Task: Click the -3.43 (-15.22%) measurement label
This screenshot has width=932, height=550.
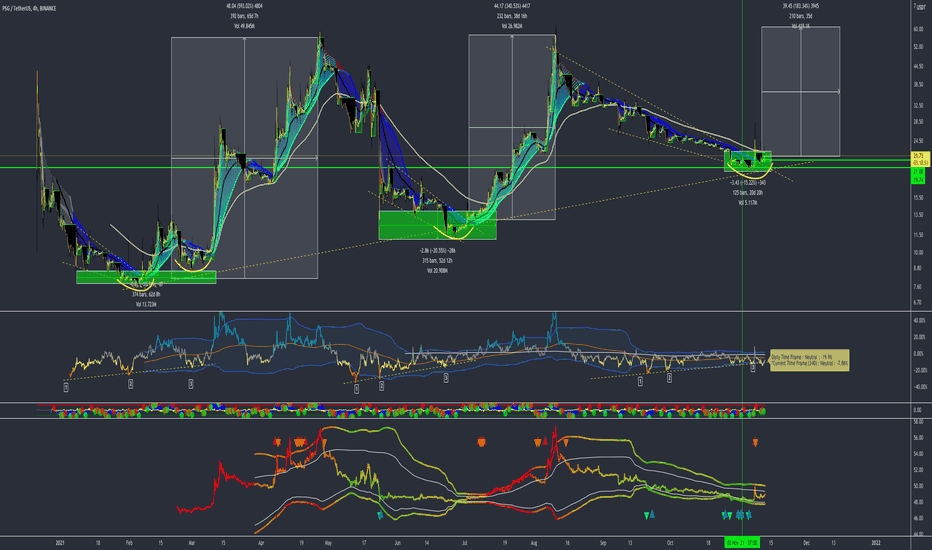Action: tap(747, 183)
